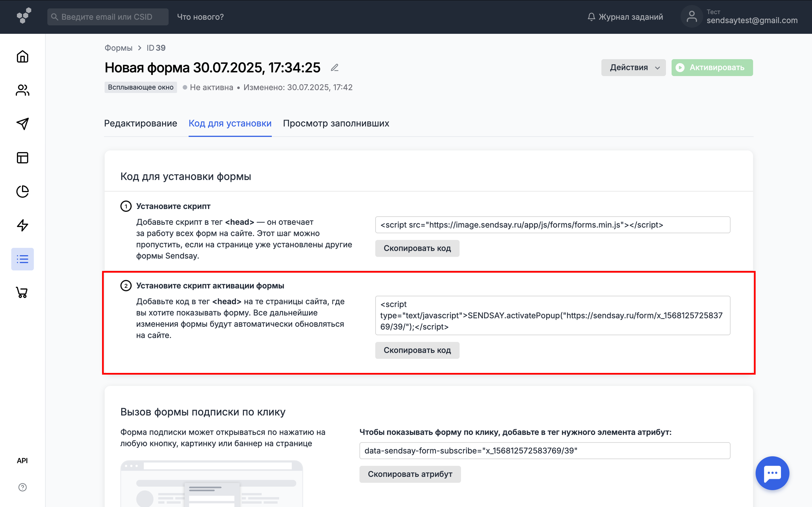Click the pencil icon to rename the form
Viewport: 812px width, 507px height.
(x=335, y=68)
